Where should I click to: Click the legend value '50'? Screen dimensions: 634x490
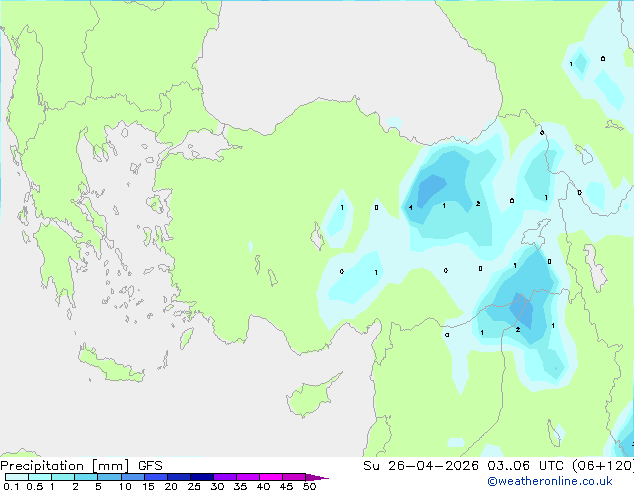(309, 486)
